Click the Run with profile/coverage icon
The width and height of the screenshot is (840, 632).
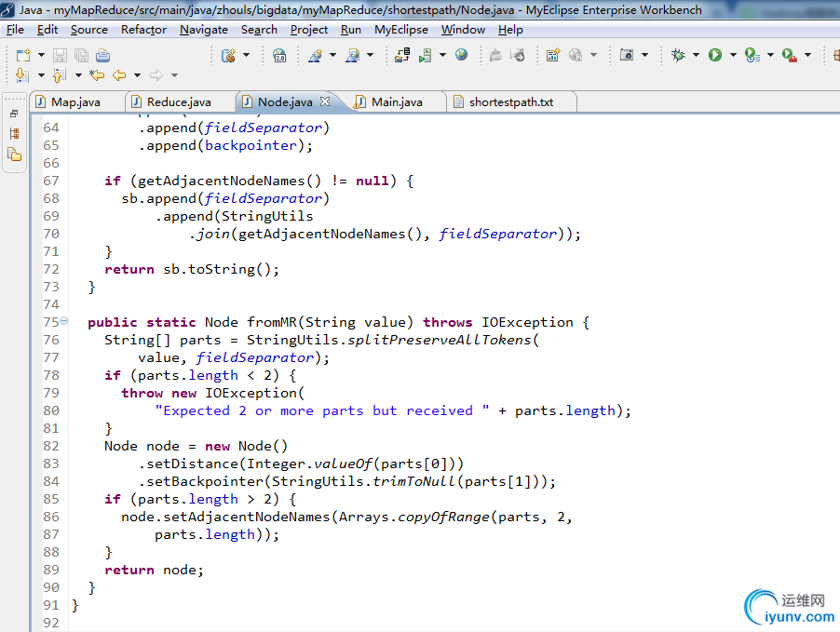752,55
